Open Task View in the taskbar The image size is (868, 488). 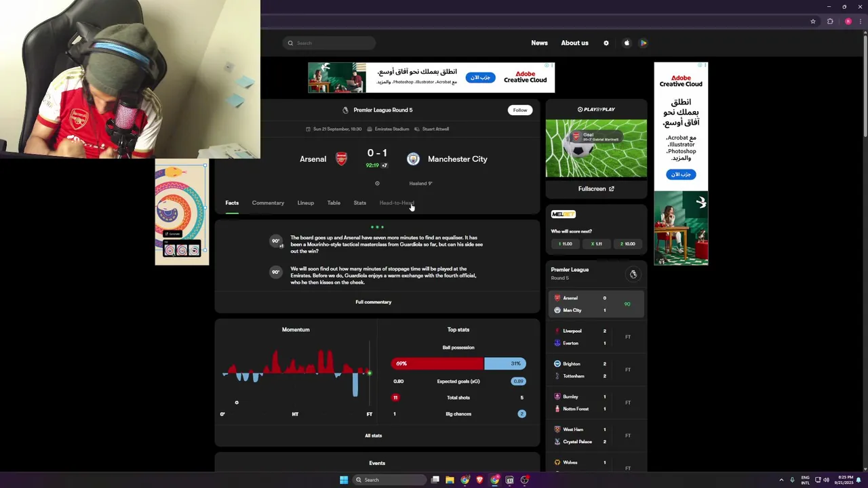(435, 480)
